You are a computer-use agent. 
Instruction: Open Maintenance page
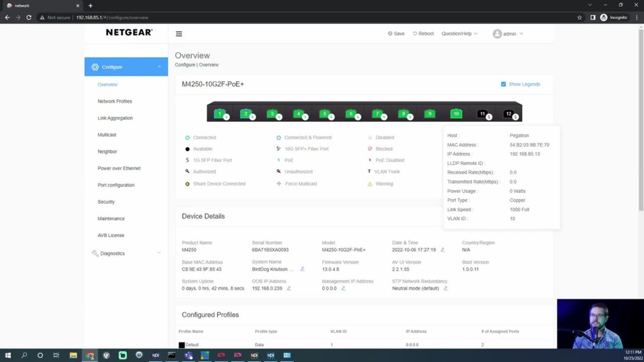pos(111,219)
